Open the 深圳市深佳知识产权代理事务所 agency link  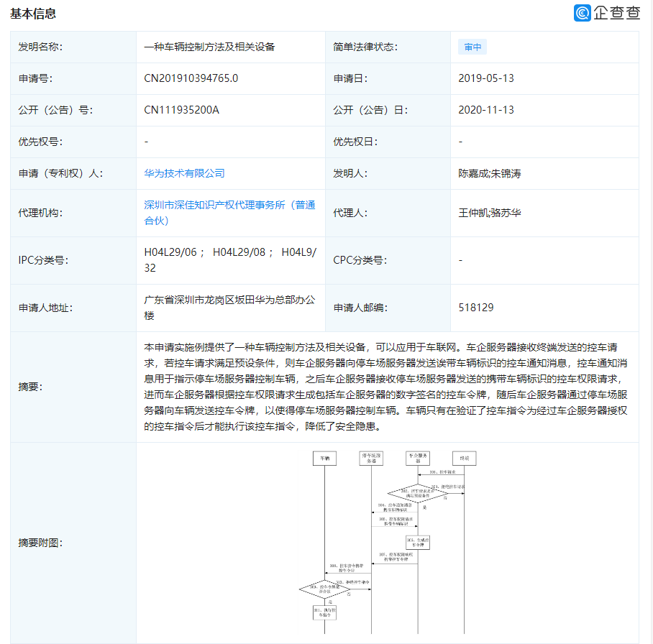pyautogui.click(x=229, y=204)
